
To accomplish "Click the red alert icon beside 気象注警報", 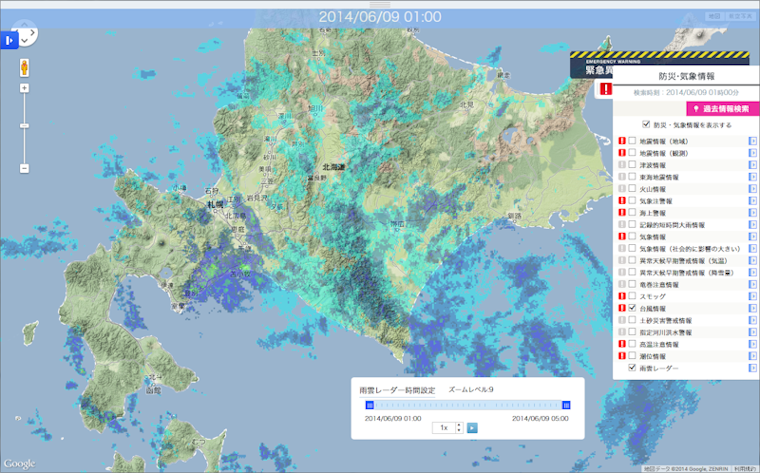I will click(621, 201).
